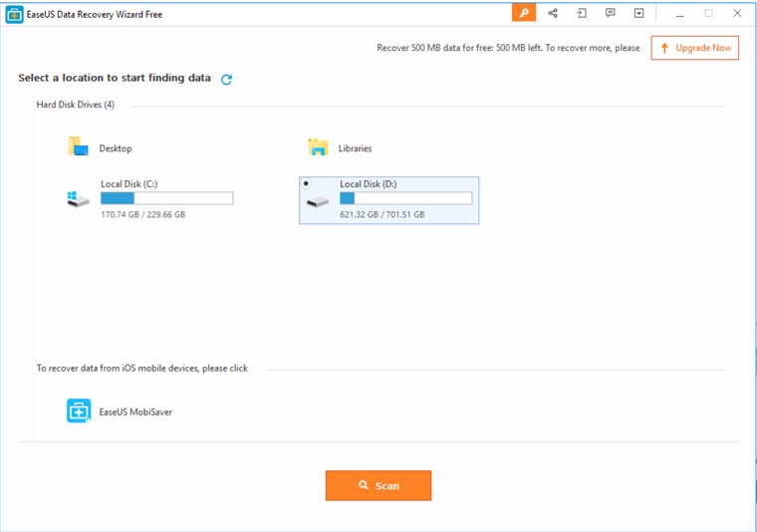Click the 621.32 GB / 701.51 GB text
Screen dimensions: 757x532
pyautogui.click(x=382, y=215)
